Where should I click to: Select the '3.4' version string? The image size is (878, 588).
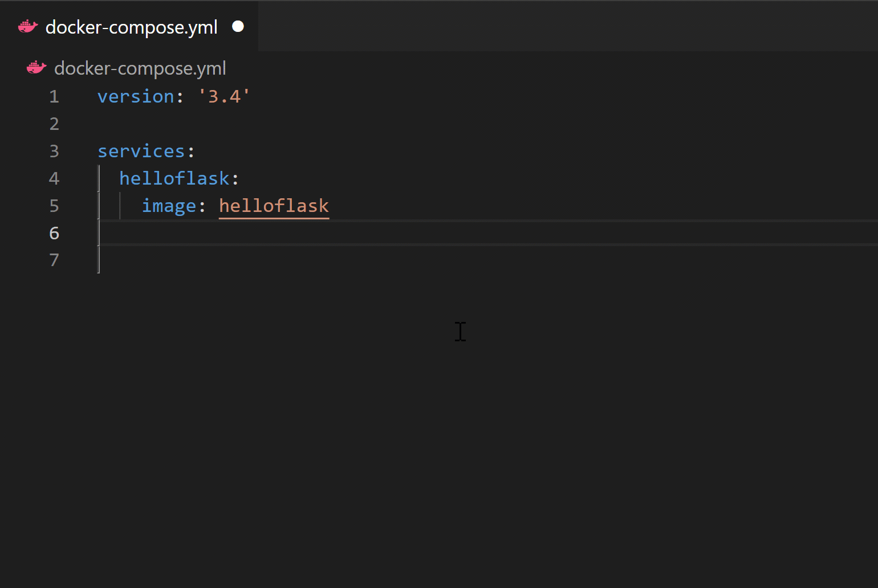click(x=223, y=96)
